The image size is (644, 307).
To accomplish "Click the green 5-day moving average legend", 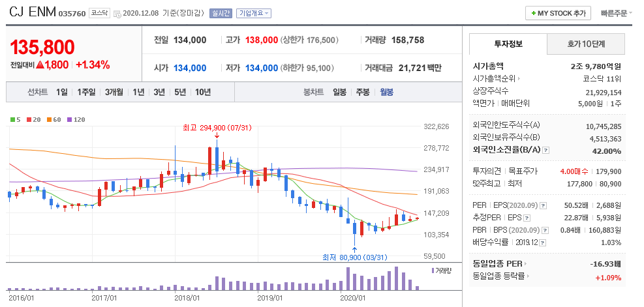I will [x=15, y=120].
